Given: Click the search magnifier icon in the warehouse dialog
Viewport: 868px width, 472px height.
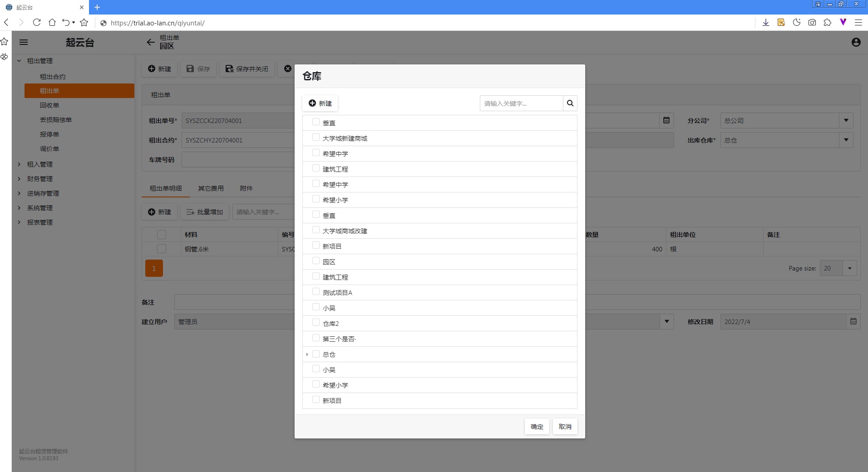Looking at the screenshot, I should point(570,103).
